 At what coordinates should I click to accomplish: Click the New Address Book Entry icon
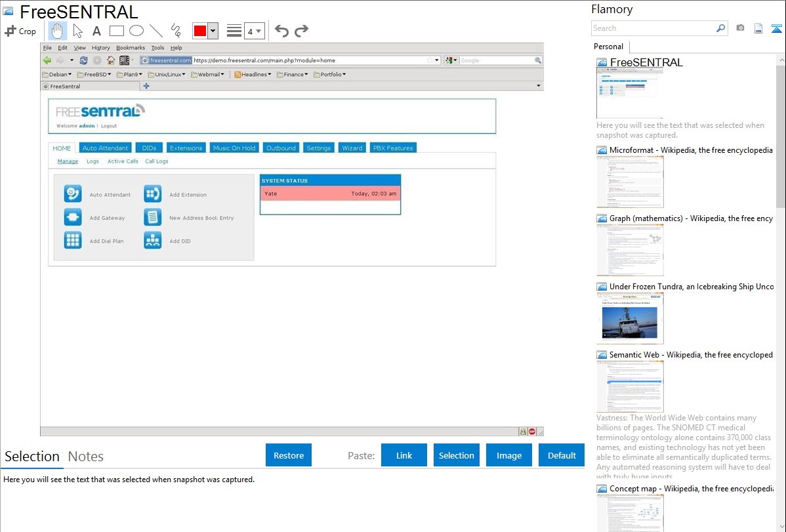click(x=152, y=217)
